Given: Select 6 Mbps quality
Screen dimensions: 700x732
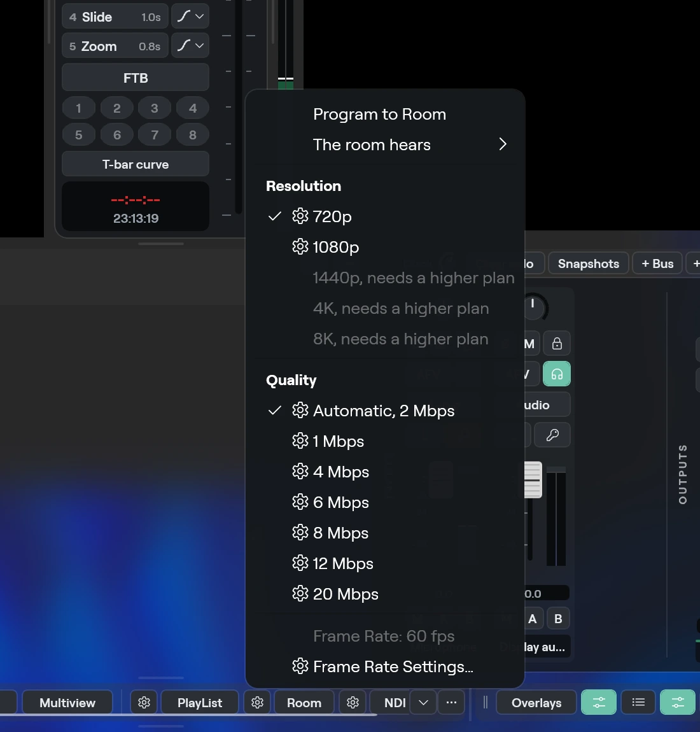Looking at the screenshot, I should tap(385, 502).
